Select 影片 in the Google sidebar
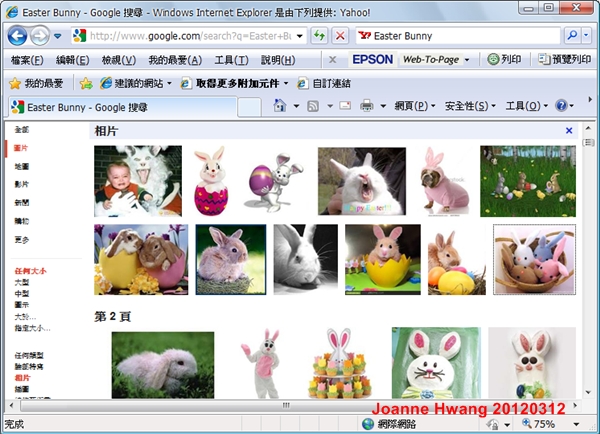Viewport: 600px width, 434px height. click(21, 184)
